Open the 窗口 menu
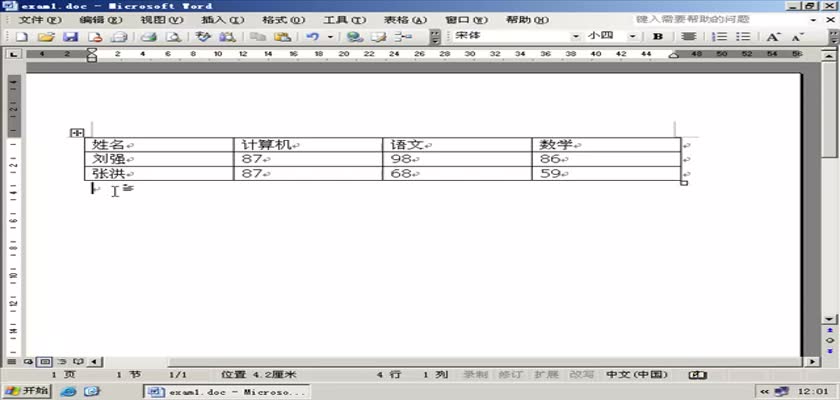 tap(467, 20)
